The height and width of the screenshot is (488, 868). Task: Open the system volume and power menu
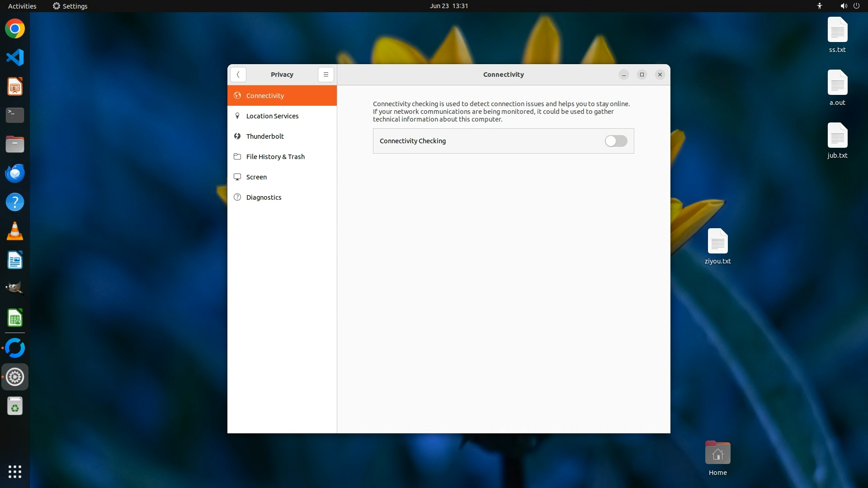click(x=849, y=6)
